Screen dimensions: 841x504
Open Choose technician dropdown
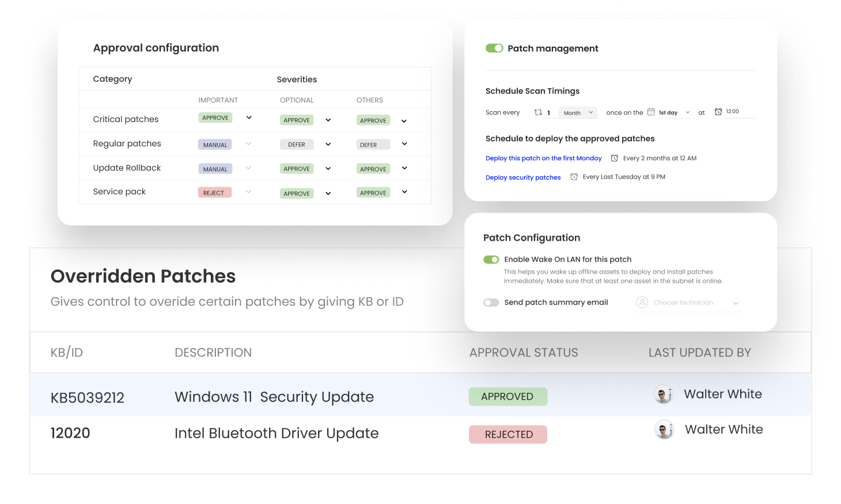coord(736,303)
